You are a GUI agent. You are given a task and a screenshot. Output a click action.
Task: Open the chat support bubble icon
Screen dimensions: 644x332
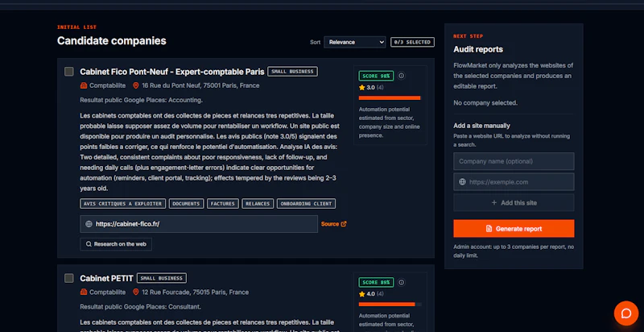tap(626, 313)
